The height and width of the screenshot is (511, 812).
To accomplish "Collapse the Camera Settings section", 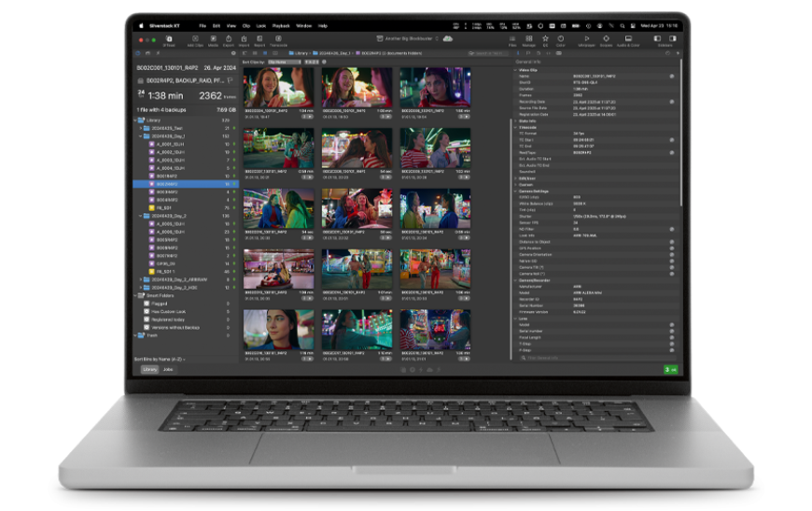I will pyautogui.click(x=515, y=192).
